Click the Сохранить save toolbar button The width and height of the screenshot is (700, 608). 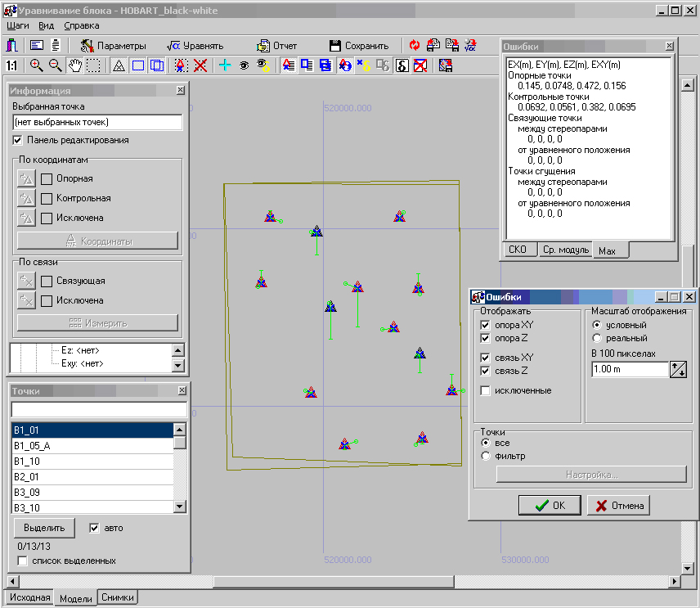pyautogui.click(x=358, y=46)
